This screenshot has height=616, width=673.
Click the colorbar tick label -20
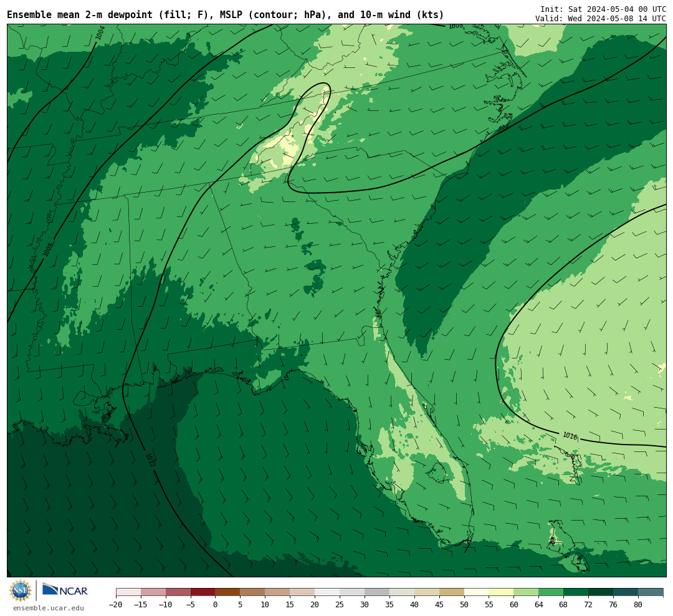click(x=115, y=605)
